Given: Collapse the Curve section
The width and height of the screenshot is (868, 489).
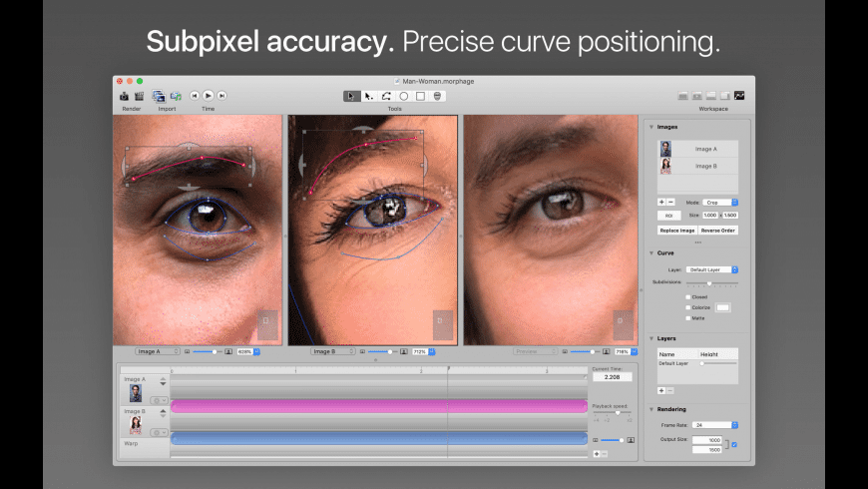Looking at the screenshot, I should pyautogui.click(x=651, y=253).
